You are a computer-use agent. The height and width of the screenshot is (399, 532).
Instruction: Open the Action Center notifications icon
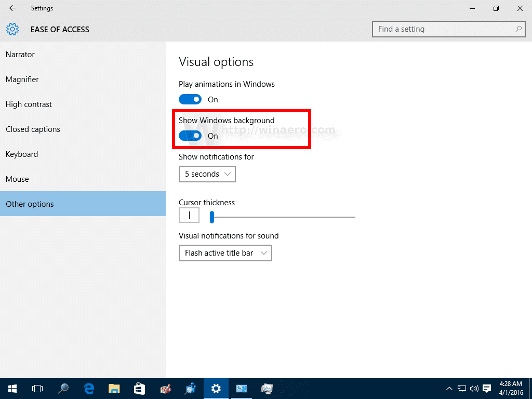click(x=487, y=389)
